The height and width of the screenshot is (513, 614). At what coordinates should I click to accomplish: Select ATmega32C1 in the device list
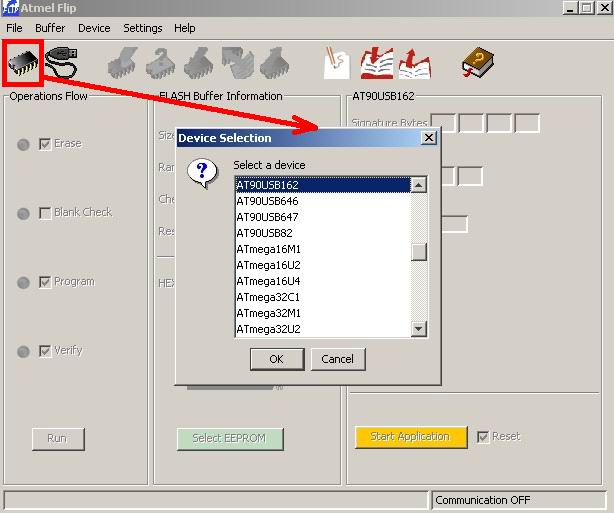(x=323, y=297)
